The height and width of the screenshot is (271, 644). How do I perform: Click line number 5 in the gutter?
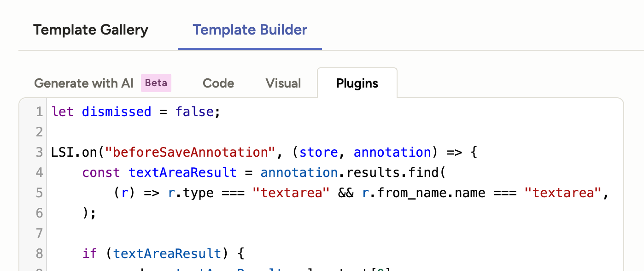coord(39,193)
